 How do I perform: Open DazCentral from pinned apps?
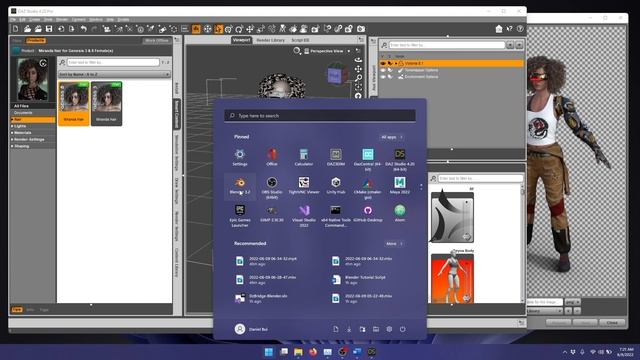coord(367,159)
